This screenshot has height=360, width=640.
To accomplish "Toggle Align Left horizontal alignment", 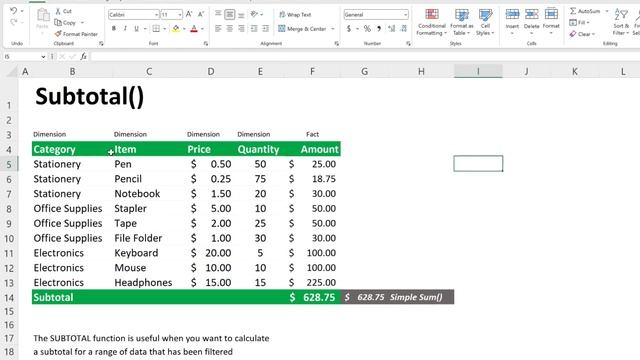I will (218, 29).
